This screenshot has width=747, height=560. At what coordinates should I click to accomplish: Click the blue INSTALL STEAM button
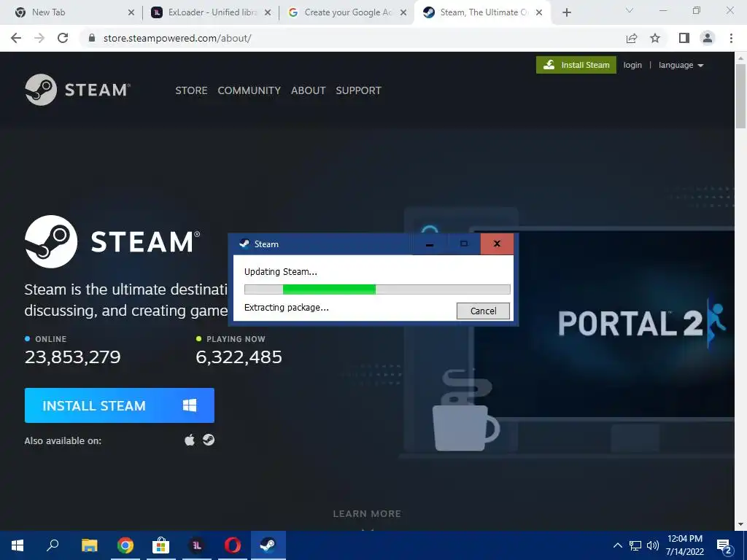click(119, 405)
